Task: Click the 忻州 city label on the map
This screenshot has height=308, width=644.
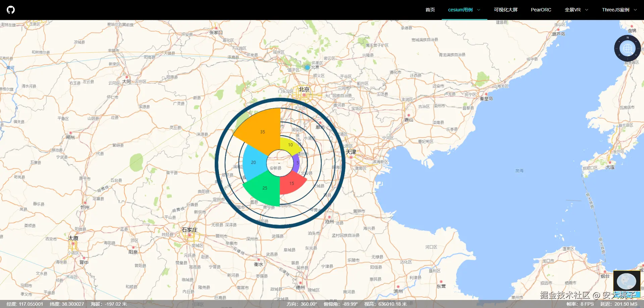Action: 85,207
